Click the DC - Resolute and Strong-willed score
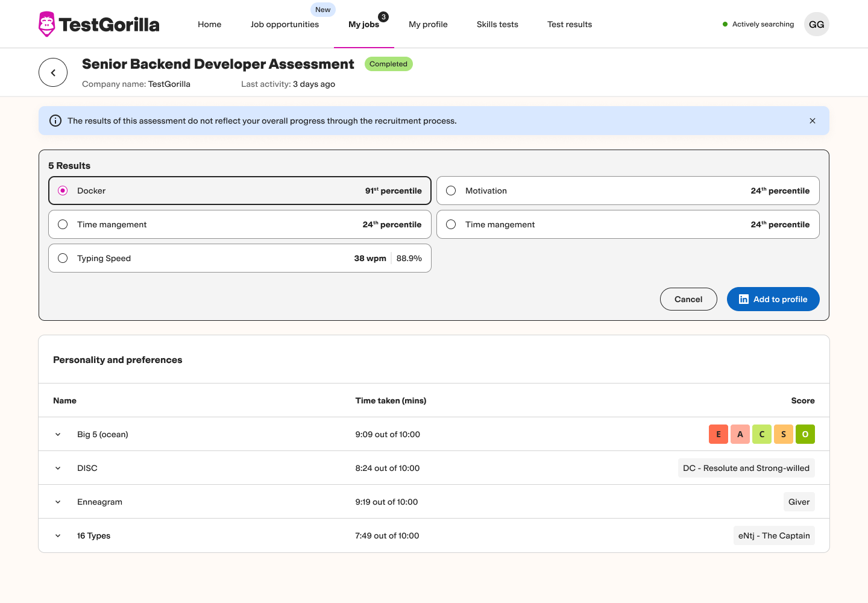The height and width of the screenshot is (603, 868). 746,468
